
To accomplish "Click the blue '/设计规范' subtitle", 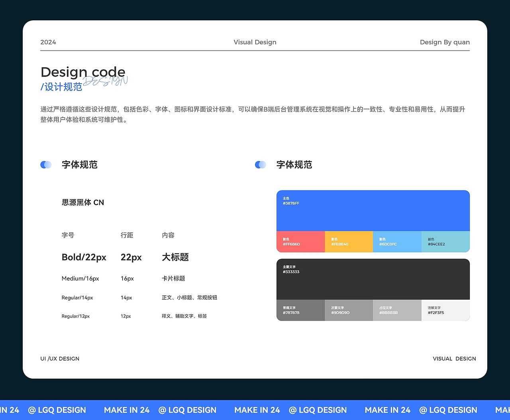I will (61, 87).
